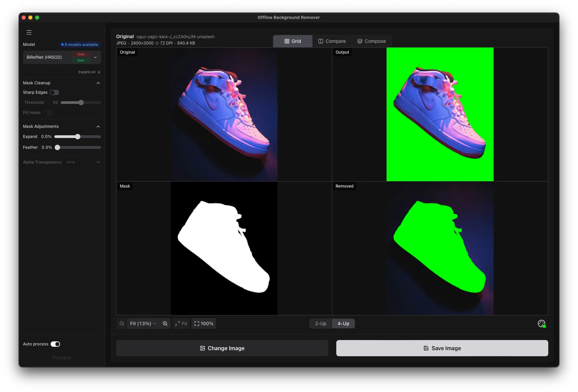Image resolution: width=578 pixels, height=392 pixels.
Task: Collapse the Mask Cleanup section
Action: pos(98,83)
